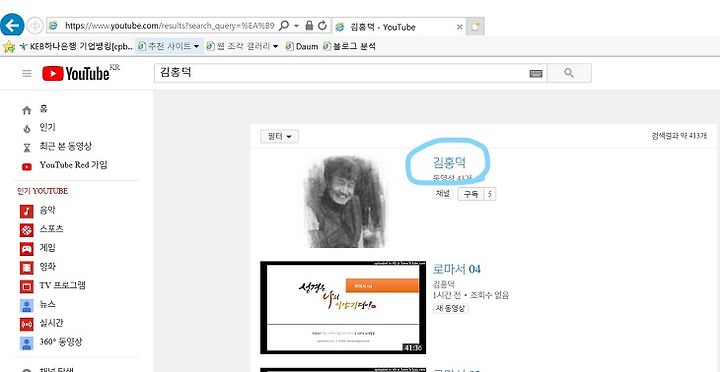Open 최근 본 동영상 history in sidebar

[x=65, y=146]
